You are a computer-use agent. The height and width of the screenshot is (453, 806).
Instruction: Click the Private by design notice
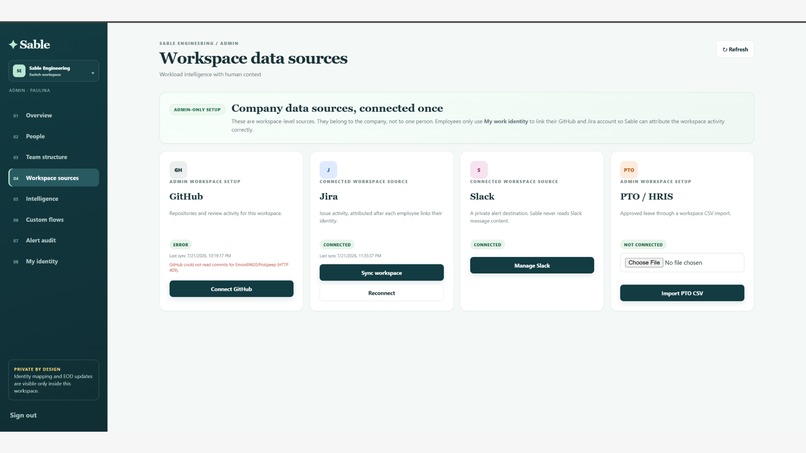[53, 380]
